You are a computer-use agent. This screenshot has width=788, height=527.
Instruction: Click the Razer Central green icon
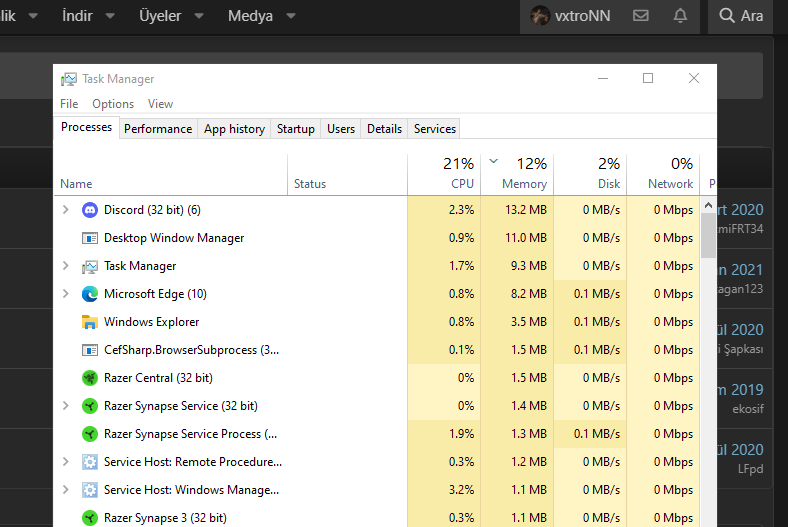pos(89,378)
